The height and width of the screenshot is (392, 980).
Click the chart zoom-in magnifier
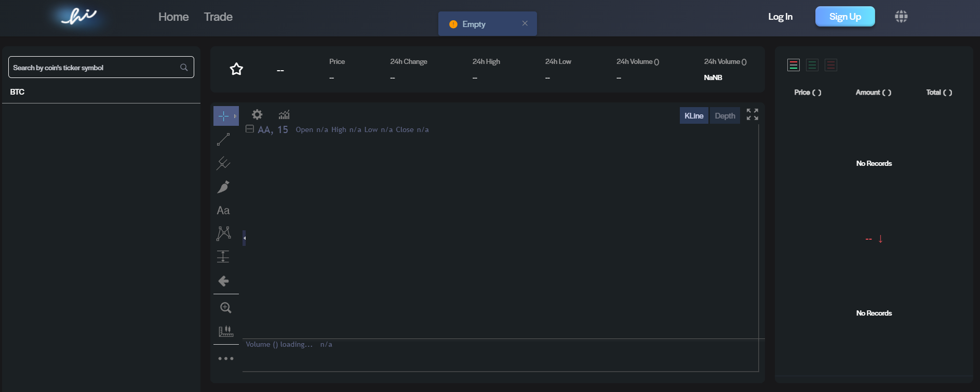coord(225,308)
